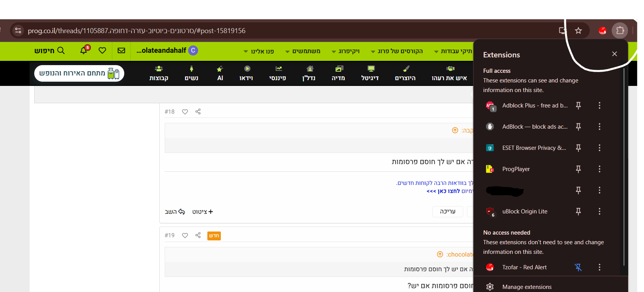This screenshot has height=292, width=644.
Task: Open Tzofar - Red Alert icon in list
Action: pos(490,267)
